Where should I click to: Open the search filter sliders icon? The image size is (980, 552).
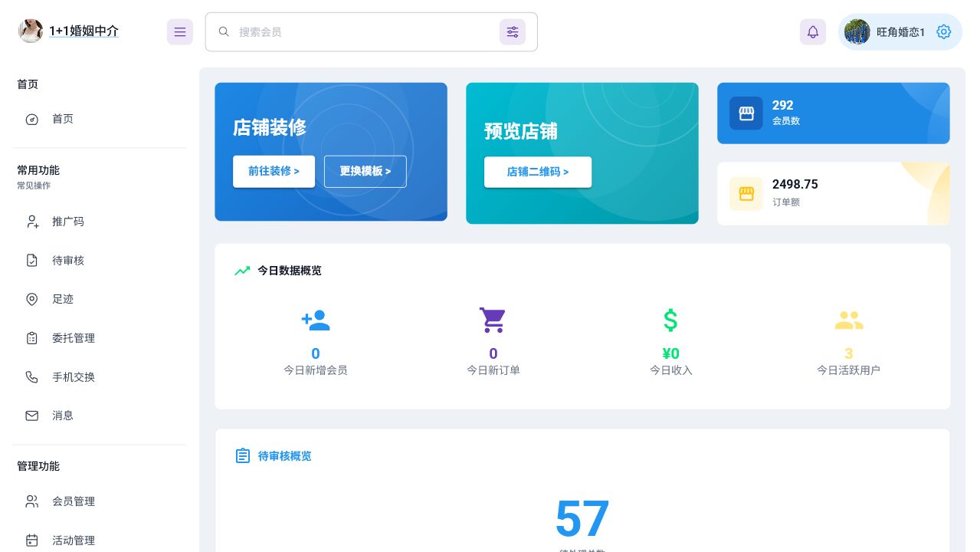coord(513,32)
